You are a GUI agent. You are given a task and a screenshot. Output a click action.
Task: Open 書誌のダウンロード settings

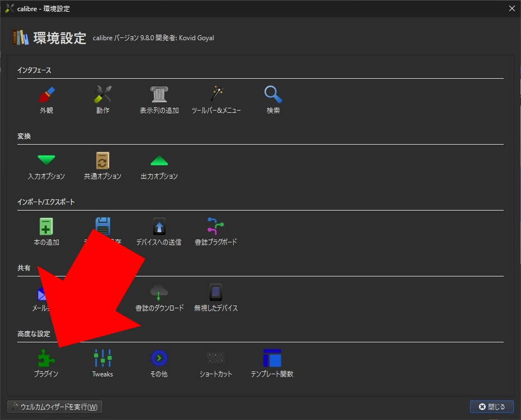(x=159, y=298)
